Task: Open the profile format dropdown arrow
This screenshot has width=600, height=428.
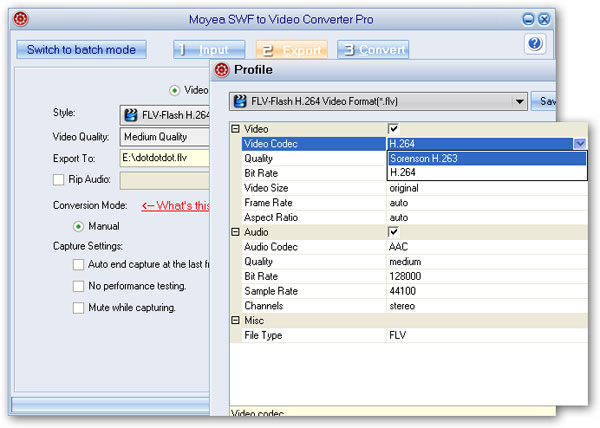Action: click(x=519, y=102)
